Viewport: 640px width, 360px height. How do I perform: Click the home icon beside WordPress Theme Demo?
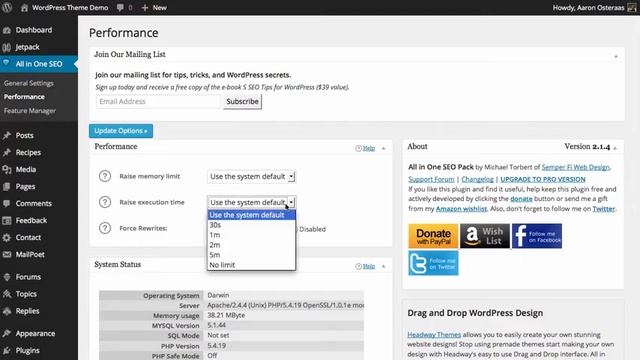24,8
